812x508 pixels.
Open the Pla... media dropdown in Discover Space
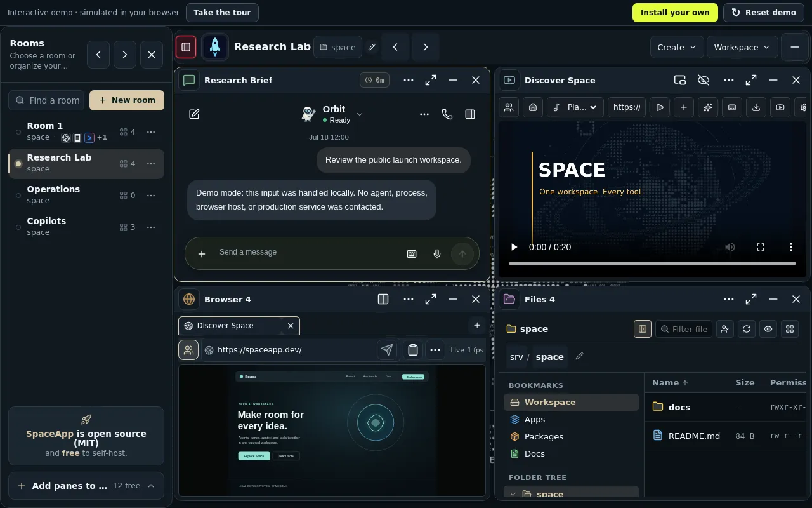tap(575, 107)
